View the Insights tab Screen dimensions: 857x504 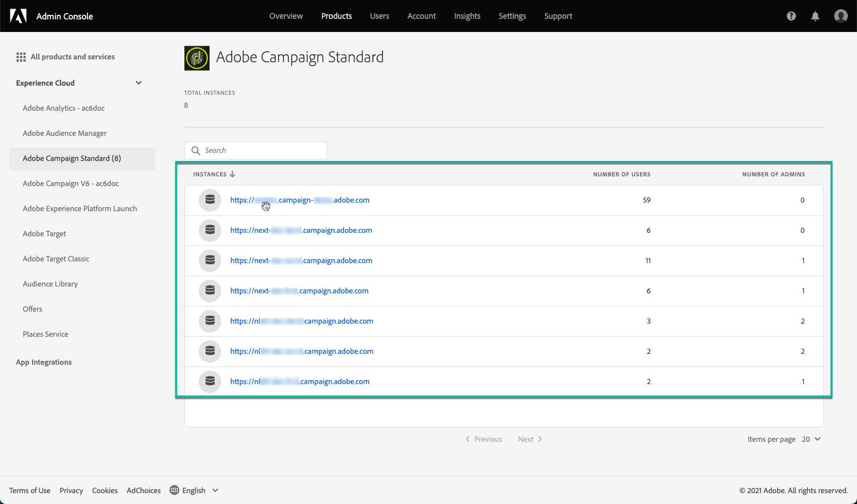click(x=468, y=16)
